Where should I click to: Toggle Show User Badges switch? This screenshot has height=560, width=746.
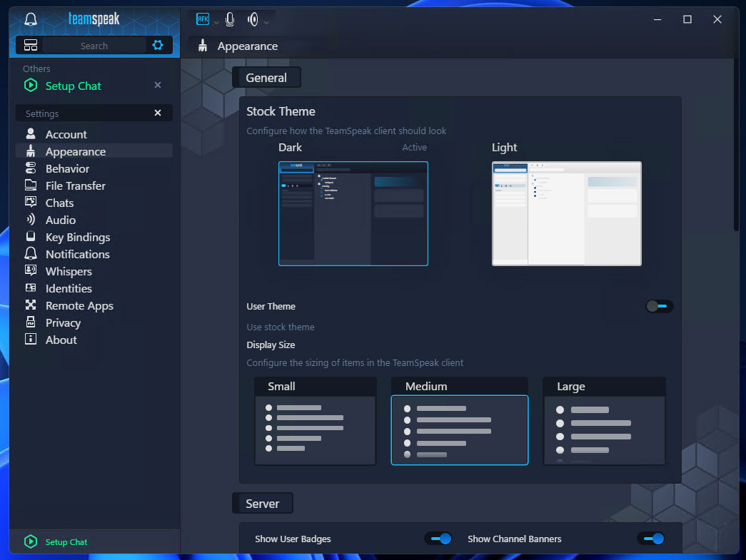tap(438, 539)
